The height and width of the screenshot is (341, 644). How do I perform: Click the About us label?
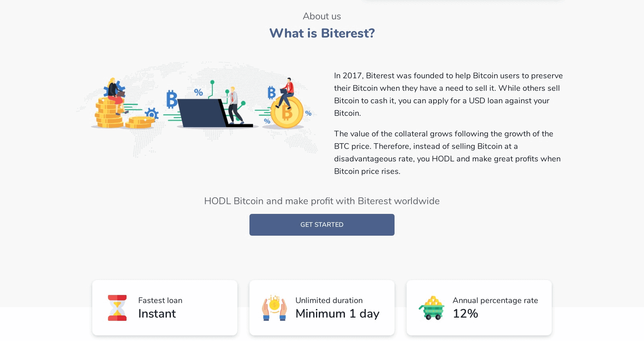click(x=322, y=16)
